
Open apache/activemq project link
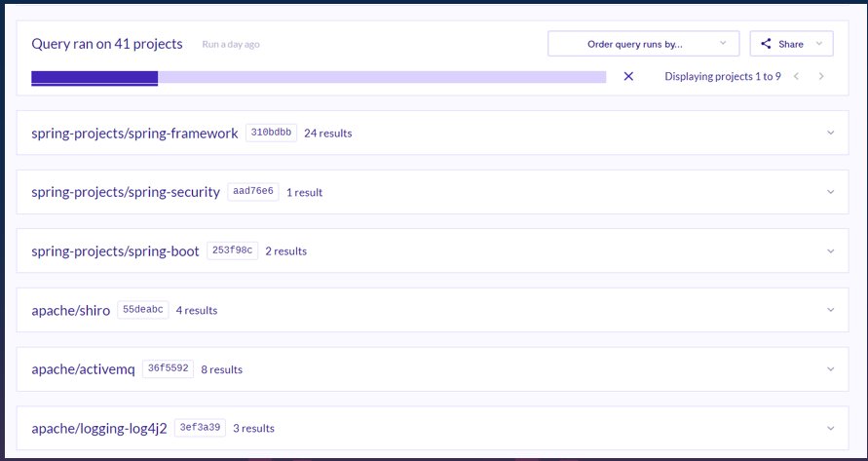point(83,369)
